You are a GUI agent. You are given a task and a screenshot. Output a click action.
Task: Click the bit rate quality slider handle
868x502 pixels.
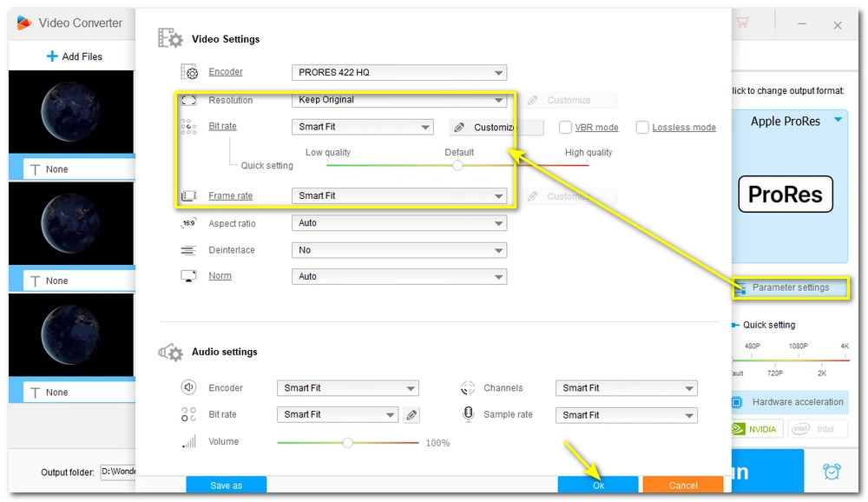coord(457,165)
